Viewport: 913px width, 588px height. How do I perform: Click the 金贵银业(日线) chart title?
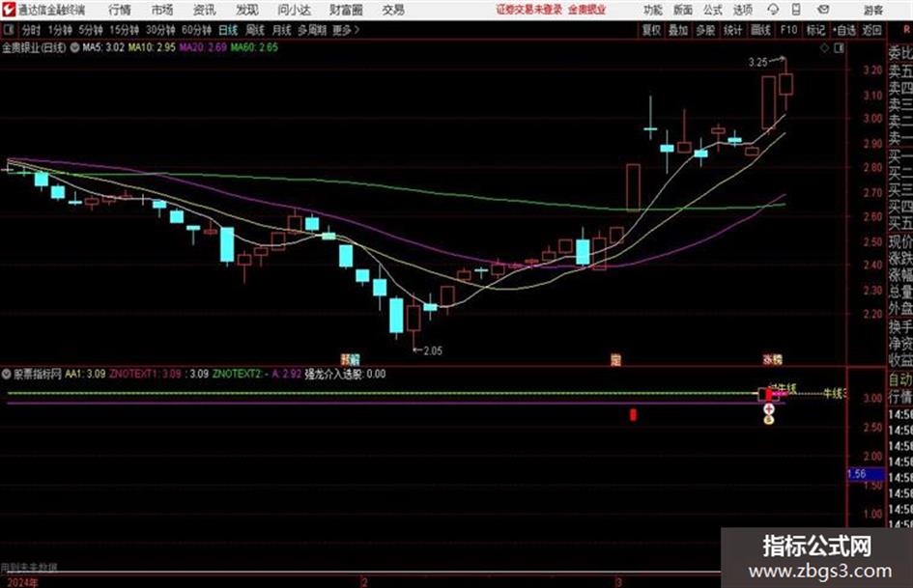click(x=35, y=47)
